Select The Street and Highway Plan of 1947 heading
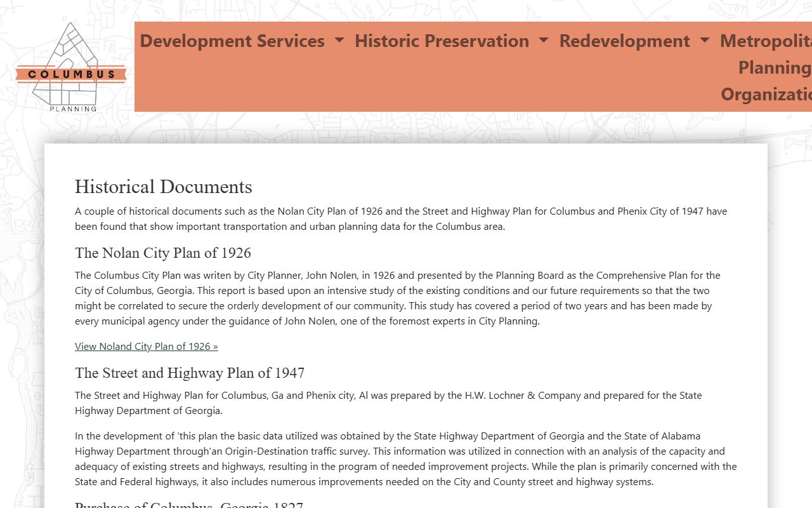812x508 pixels. 190,373
